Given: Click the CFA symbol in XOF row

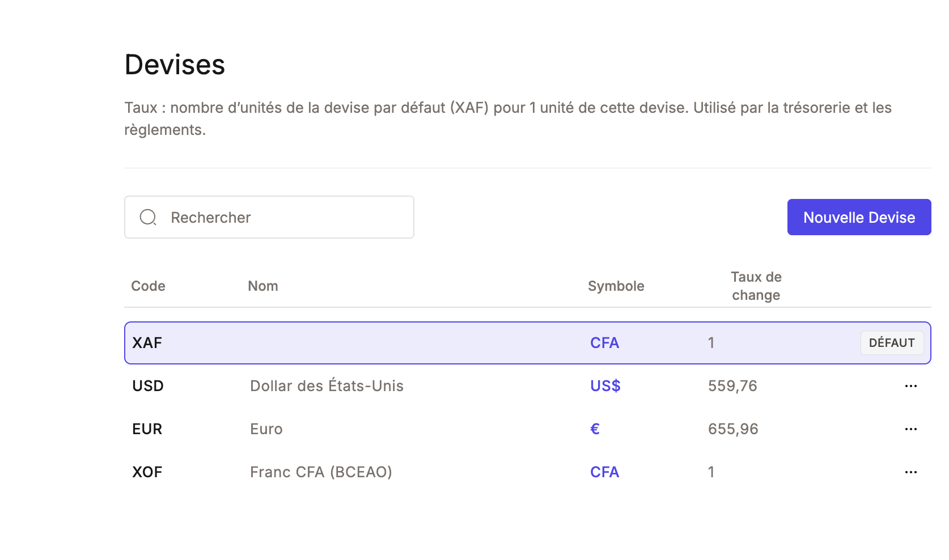Looking at the screenshot, I should coord(604,472).
